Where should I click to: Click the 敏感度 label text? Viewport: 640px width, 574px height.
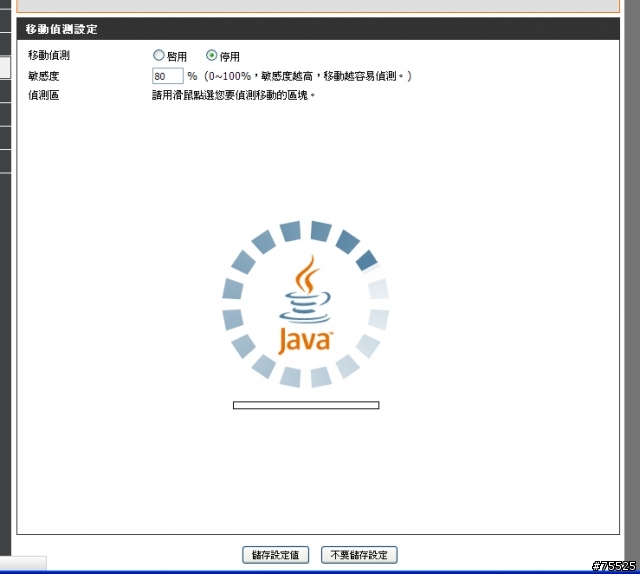coord(44,76)
